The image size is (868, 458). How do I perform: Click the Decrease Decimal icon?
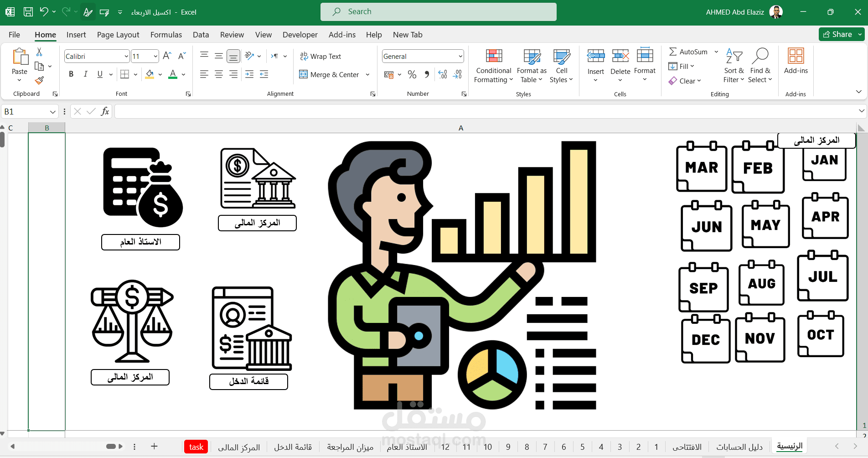(457, 74)
